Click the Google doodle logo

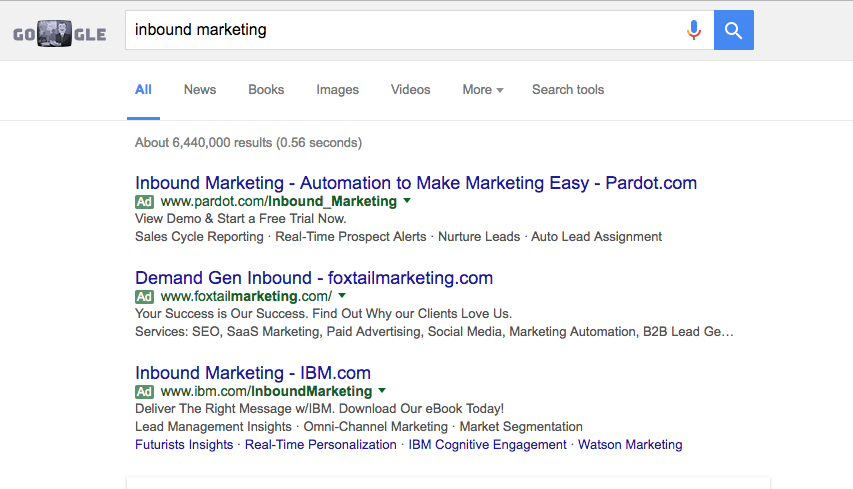[59, 32]
